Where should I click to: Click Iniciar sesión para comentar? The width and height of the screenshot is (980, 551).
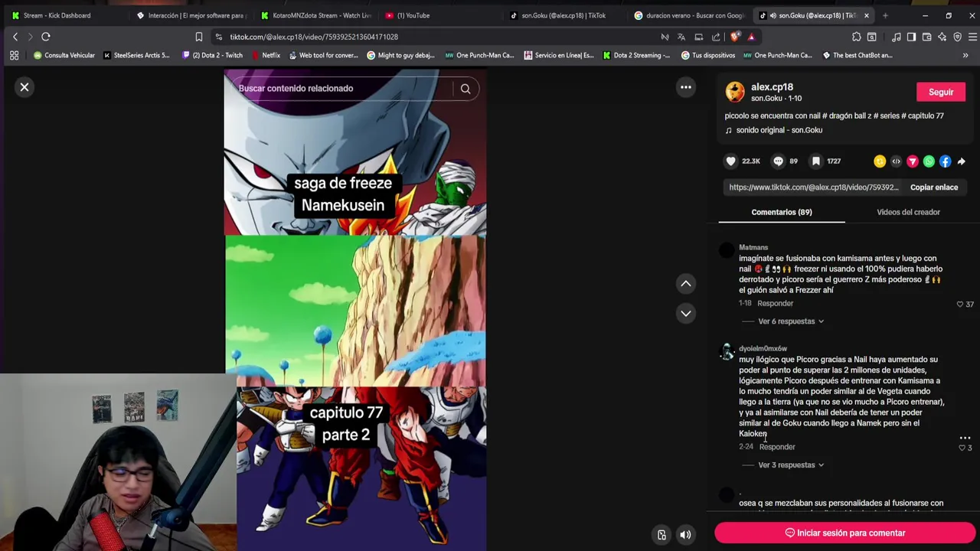click(x=844, y=533)
